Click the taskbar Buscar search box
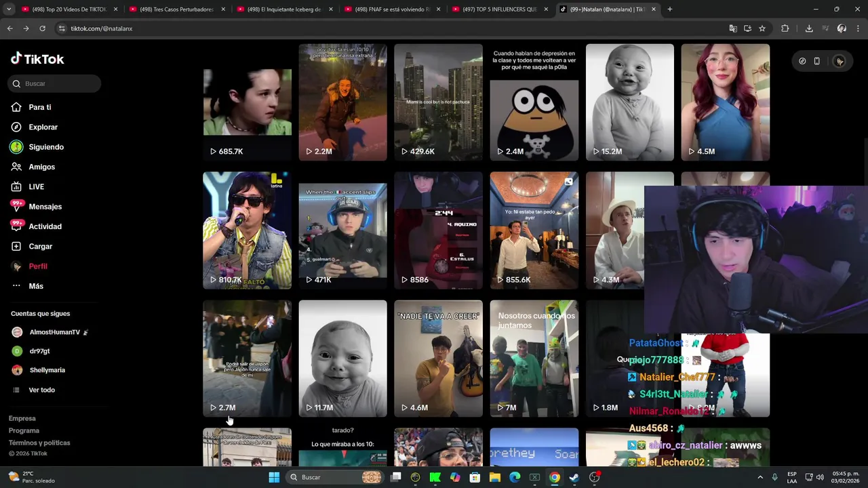This screenshot has width=868, height=488. (334, 477)
